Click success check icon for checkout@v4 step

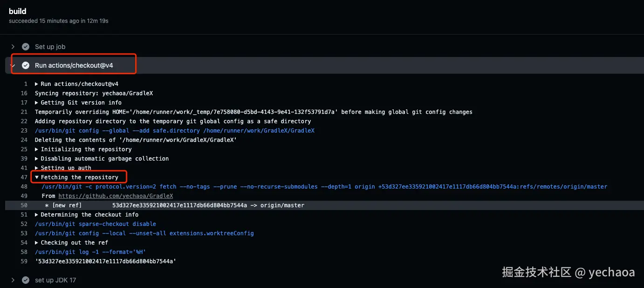[26, 65]
